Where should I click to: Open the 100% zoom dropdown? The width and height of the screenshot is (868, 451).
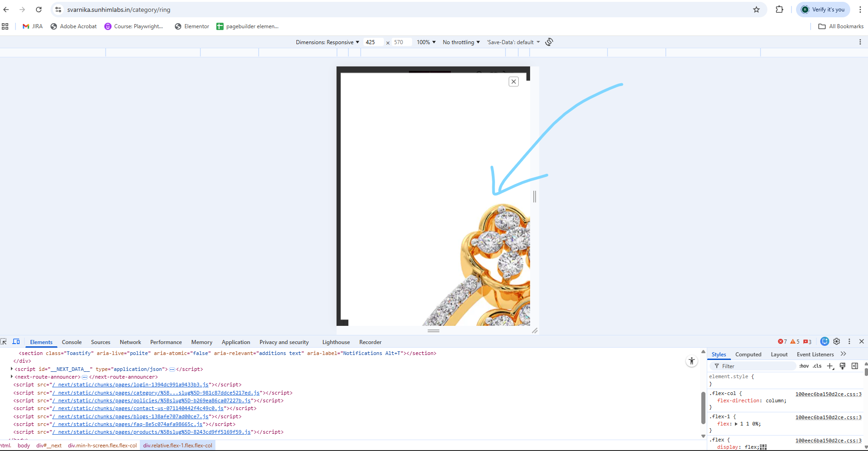click(426, 42)
